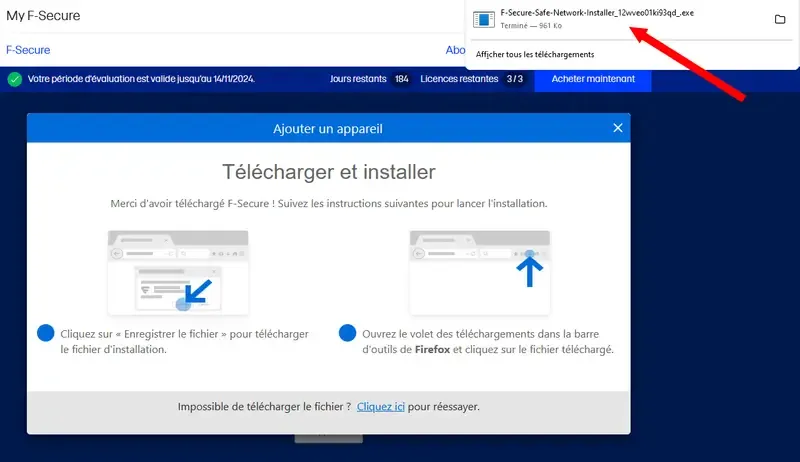The width and height of the screenshot is (800, 462).
Task: Click the partially hidden 'Abo' header link
Action: [x=455, y=50]
